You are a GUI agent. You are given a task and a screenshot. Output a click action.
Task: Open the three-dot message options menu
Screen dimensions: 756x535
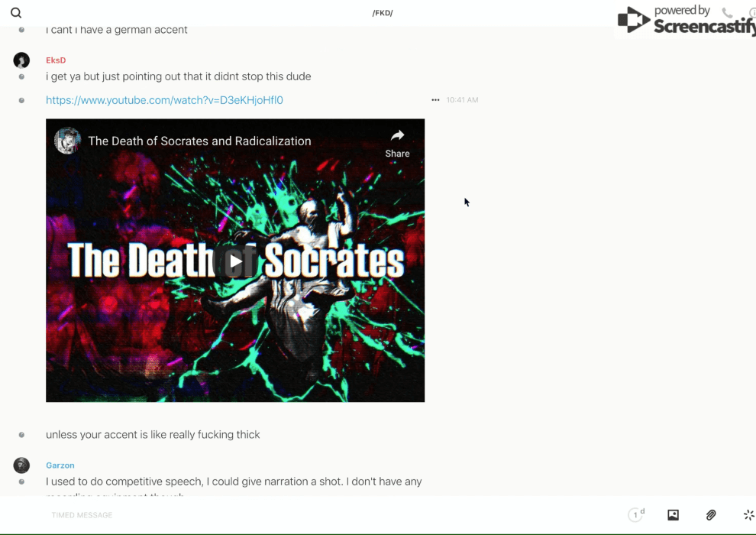(x=435, y=100)
